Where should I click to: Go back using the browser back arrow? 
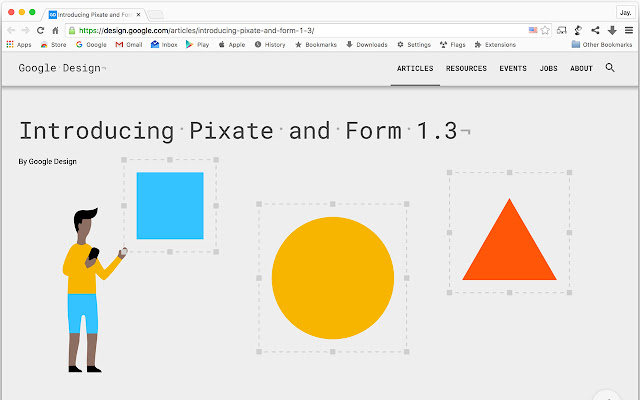(11, 30)
